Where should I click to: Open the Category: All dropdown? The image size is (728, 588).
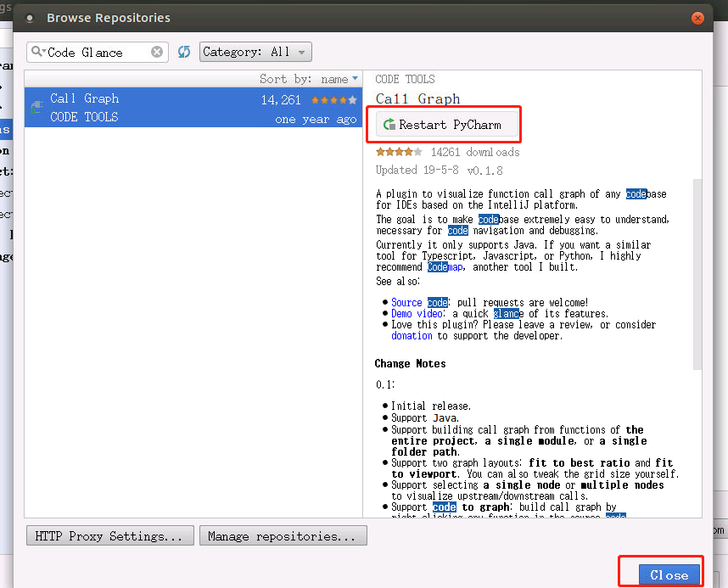click(x=255, y=52)
